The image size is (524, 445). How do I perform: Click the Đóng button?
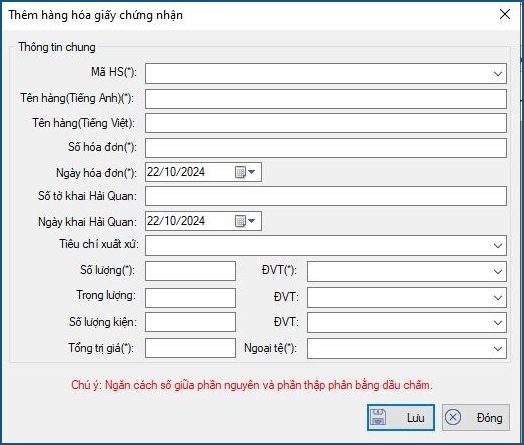pos(476,417)
